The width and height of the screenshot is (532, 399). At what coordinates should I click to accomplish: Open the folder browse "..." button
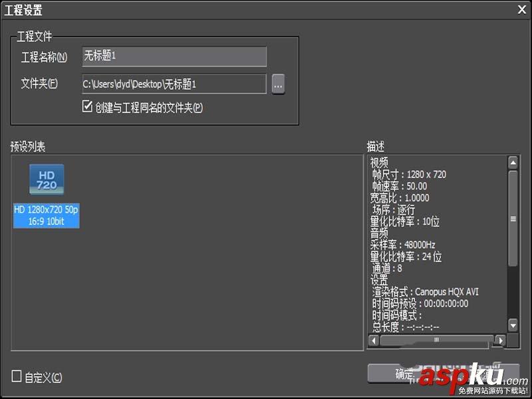click(x=278, y=84)
